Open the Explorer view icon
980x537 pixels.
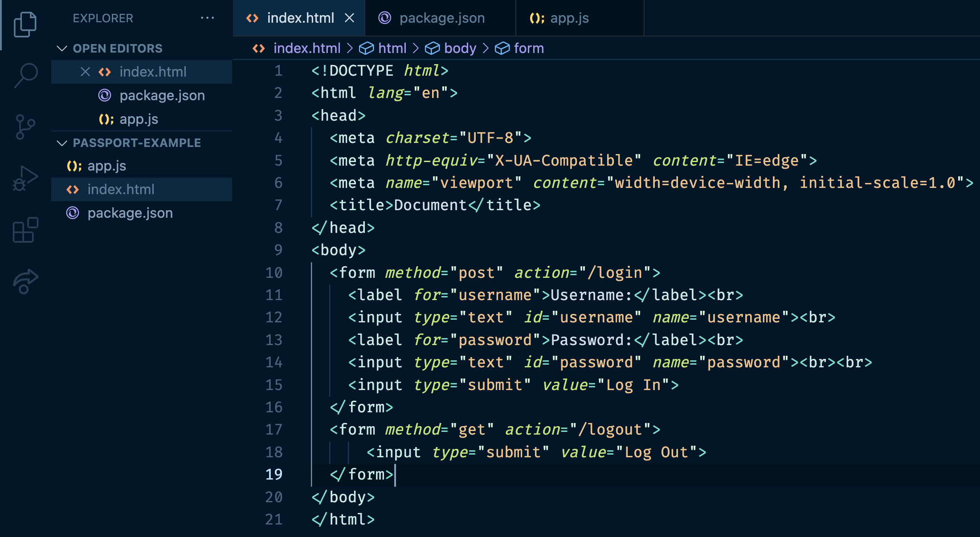pyautogui.click(x=25, y=24)
